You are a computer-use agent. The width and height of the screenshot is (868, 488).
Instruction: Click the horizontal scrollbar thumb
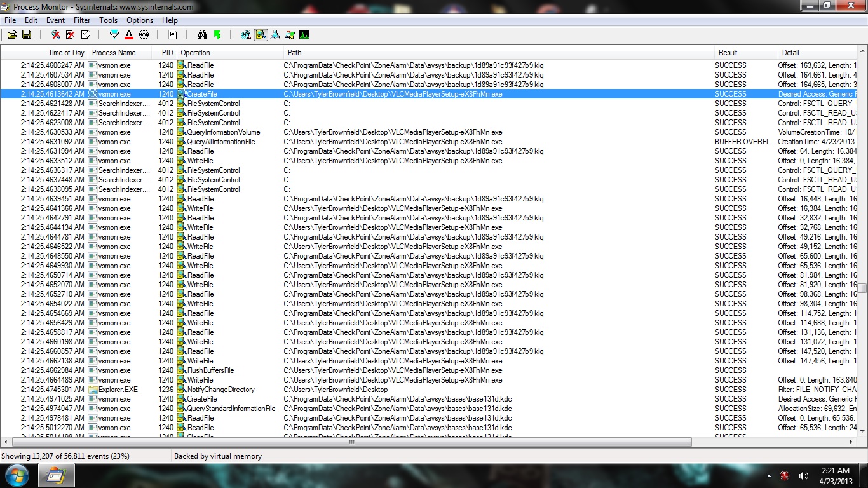(x=351, y=442)
